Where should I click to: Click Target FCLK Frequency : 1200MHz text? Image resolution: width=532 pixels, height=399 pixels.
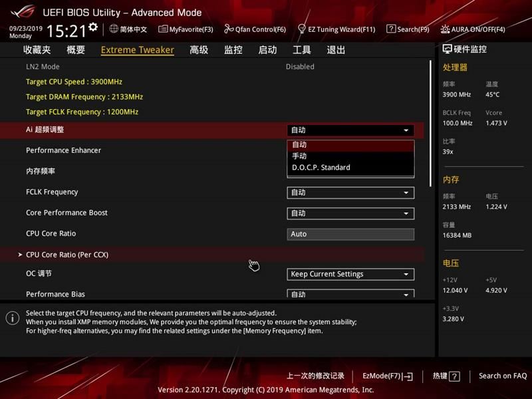[x=82, y=112]
